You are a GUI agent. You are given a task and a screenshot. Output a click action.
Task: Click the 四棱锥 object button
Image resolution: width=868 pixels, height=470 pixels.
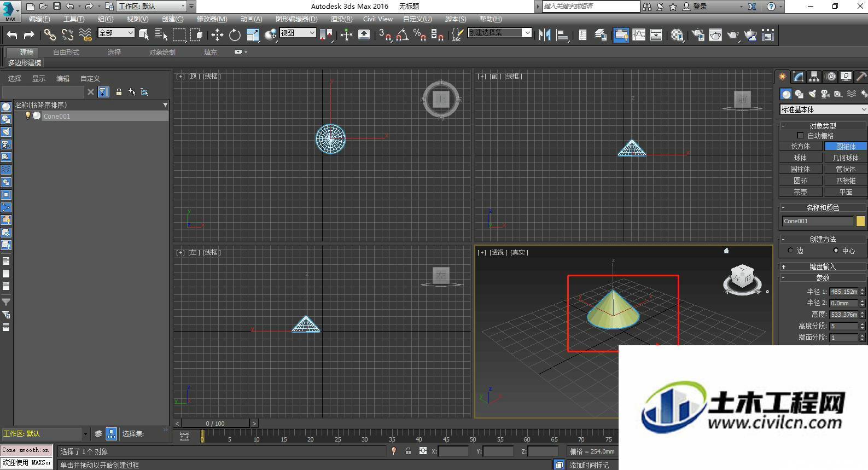point(846,181)
